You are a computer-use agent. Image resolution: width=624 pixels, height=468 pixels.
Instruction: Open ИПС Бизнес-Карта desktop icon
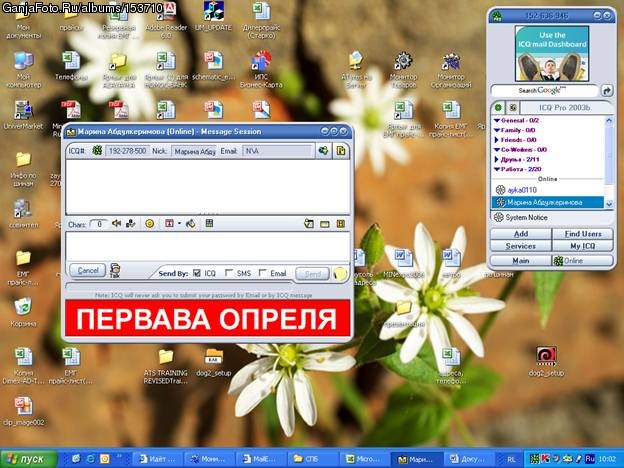tap(261, 69)
